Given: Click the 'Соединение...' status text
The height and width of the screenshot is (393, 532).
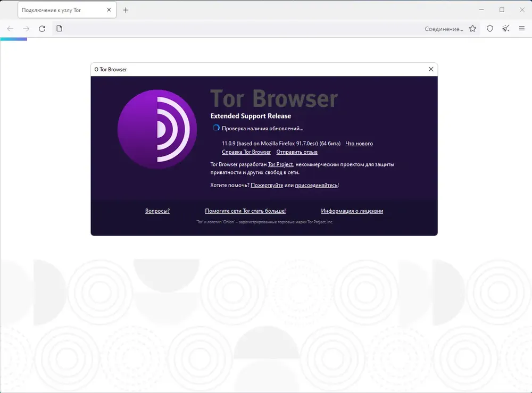Looking at the screenshot, I should tap(444, 29).
